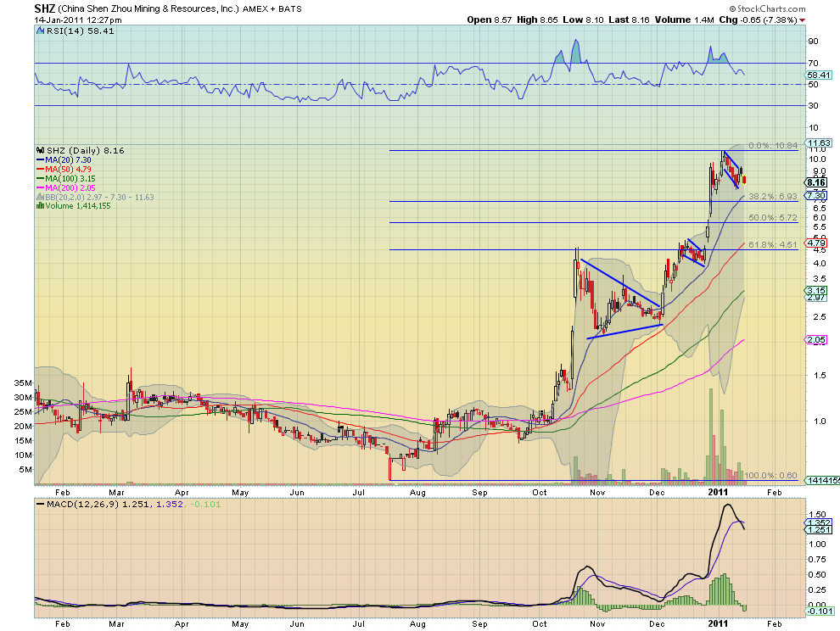Click the red MA(50) legend line swatch
Screen dimensions: 840x631
click(40, 170)
